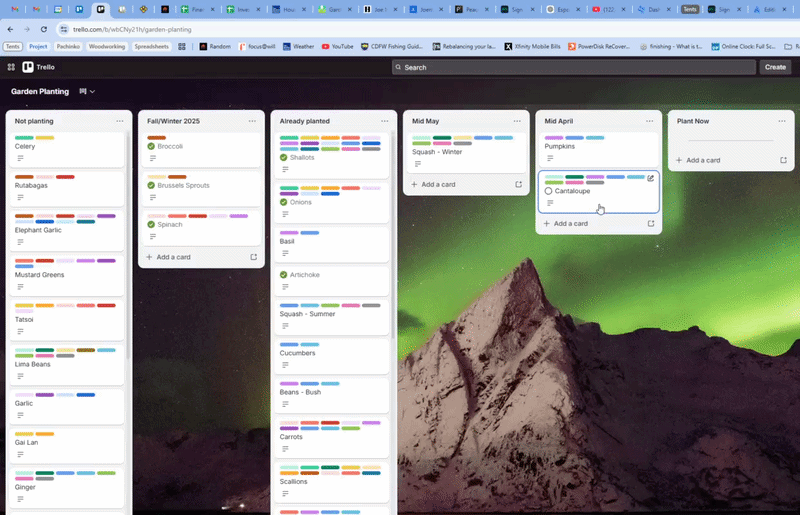Click the Create button
The image size is (800, 515).
775,67
